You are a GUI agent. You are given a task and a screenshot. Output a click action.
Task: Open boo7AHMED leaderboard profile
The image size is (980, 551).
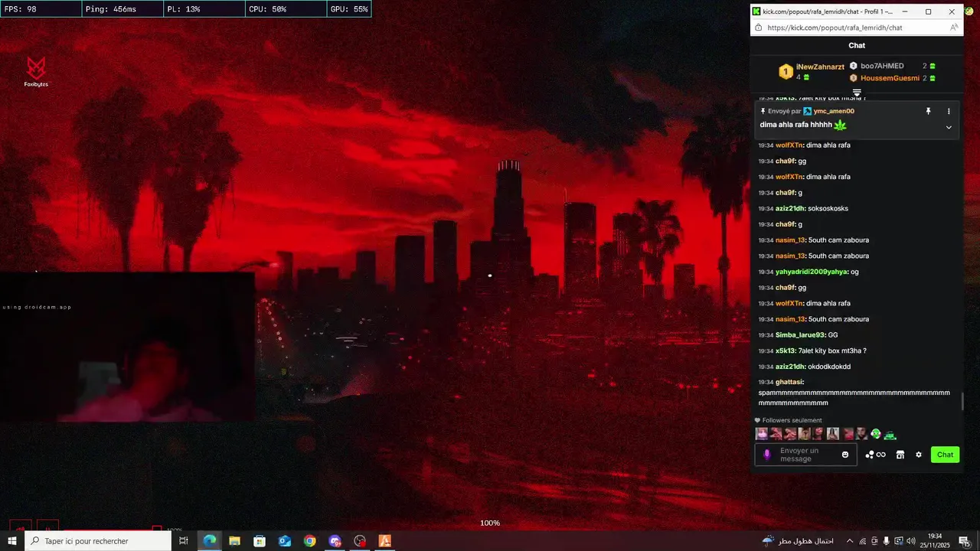pyautogui.click(x=882, y=66)
